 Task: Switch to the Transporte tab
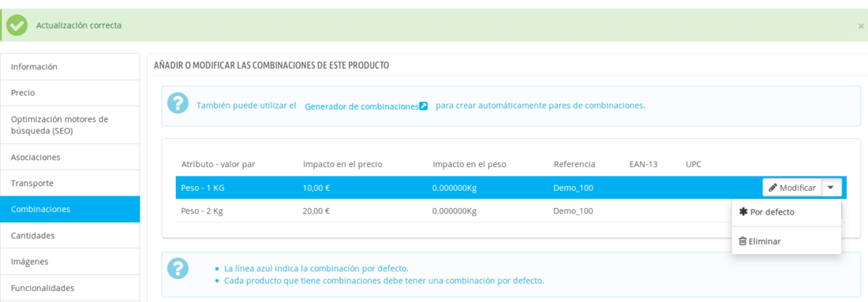[x=70, y=183]
